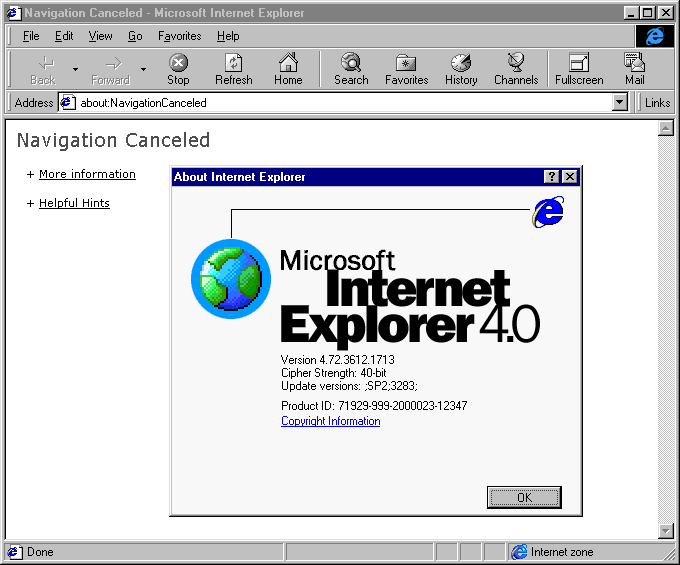Open the Channels satellite dish icon
Image resolution: width=680 pixels, height=565 pixels.
coord(516,62)
